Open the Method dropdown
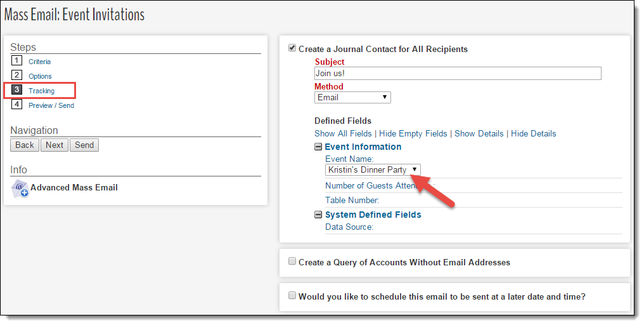Screen dimensions: 644x325 point(352,97)
